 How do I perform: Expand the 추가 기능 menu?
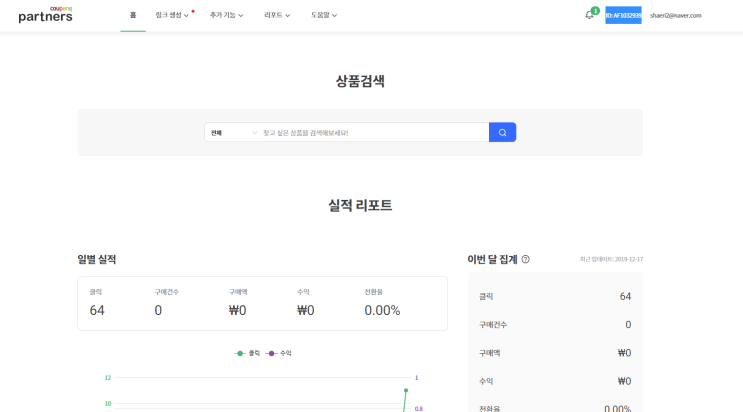click(227, 15)
